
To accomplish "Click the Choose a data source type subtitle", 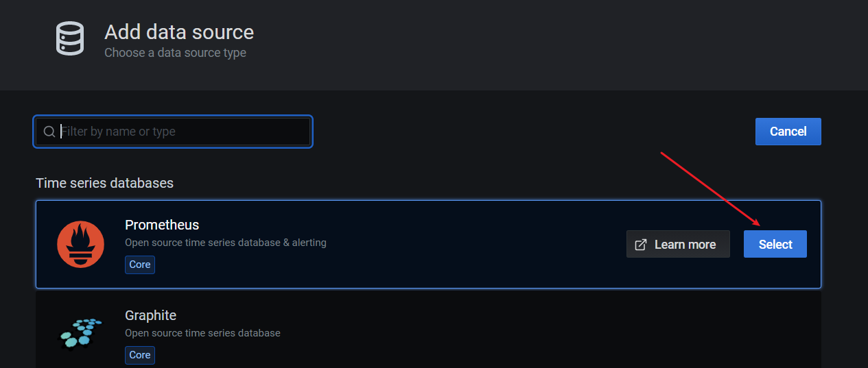I will point(175,53).
